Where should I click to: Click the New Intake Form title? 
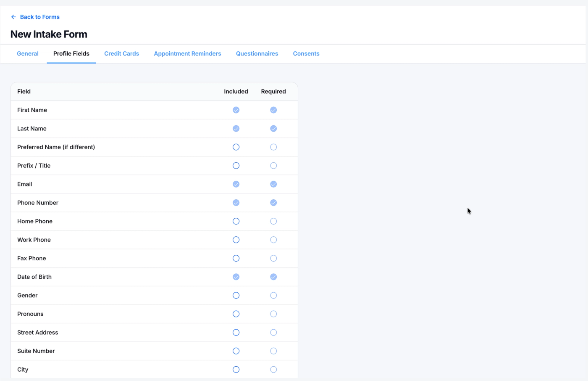49,34
